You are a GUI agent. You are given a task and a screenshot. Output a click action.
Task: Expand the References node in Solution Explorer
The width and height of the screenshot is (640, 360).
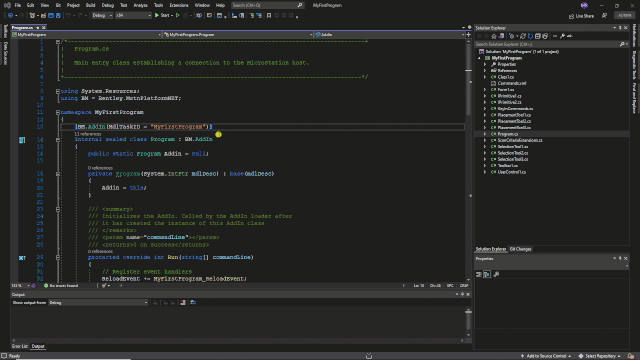pos(485,71)
